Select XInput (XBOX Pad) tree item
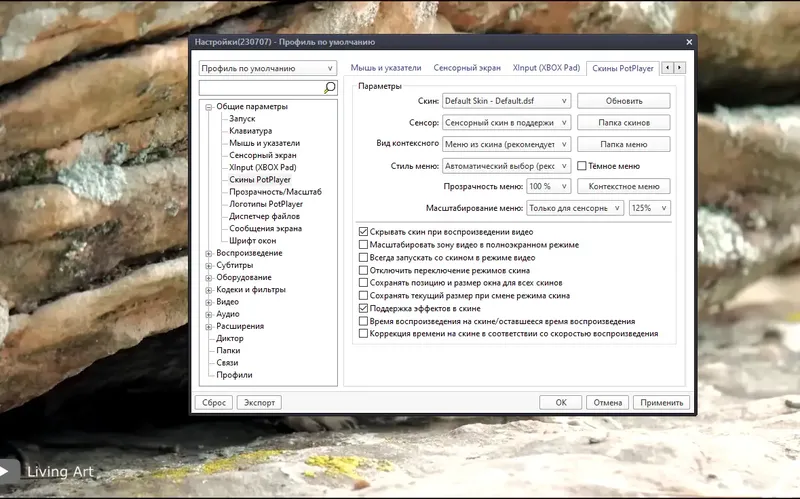This screenshot has height=499, width=800. [263, 167]
